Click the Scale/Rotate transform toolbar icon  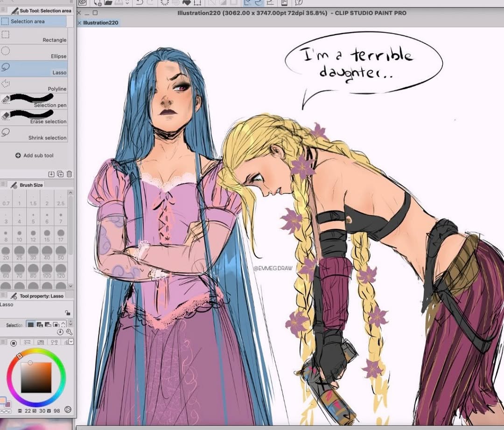point(197,3)
